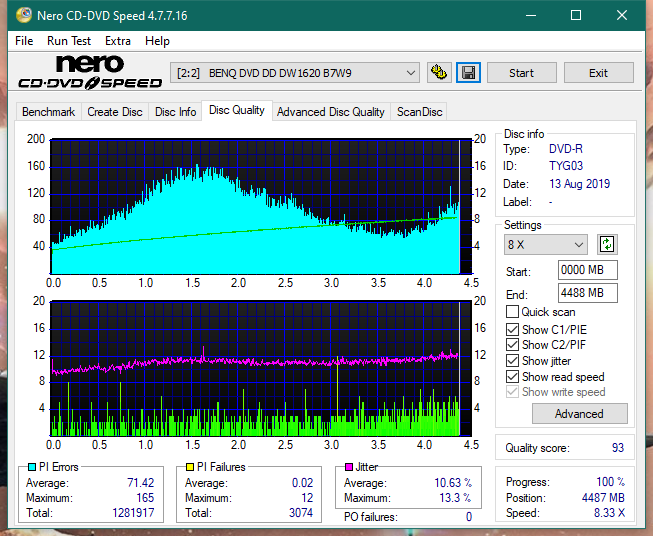
Task: Click PI Failures total 3074
Action: [x=301, y=513]
